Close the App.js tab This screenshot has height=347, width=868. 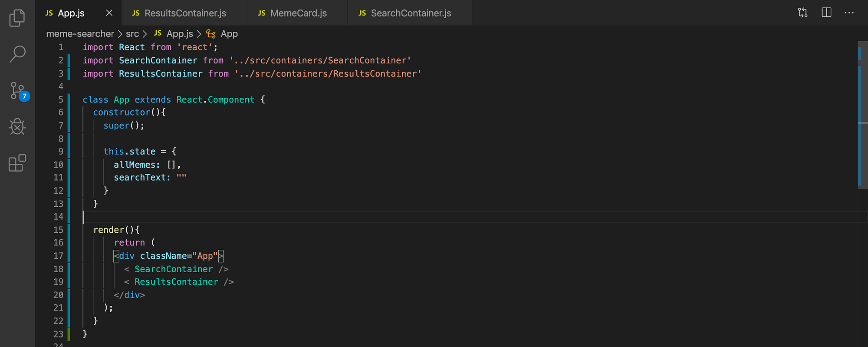coord(109,13)
